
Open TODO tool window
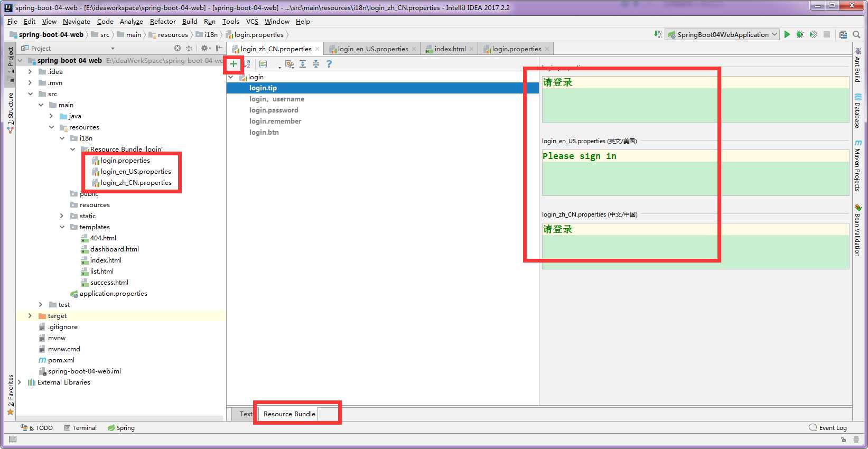point(37,428)
